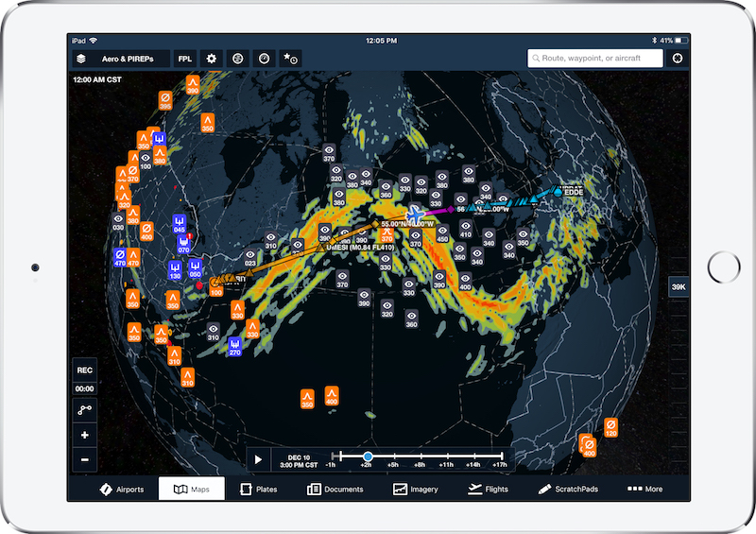The image size is (756, 534).
Task: Play the forecast animation
Action: coord(257,459)
